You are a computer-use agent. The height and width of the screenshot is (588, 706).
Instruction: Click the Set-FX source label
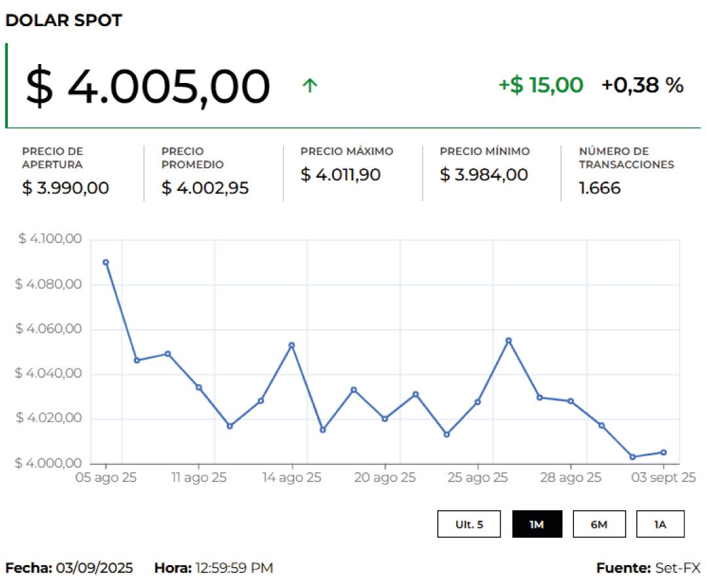(x=677, y=568)
